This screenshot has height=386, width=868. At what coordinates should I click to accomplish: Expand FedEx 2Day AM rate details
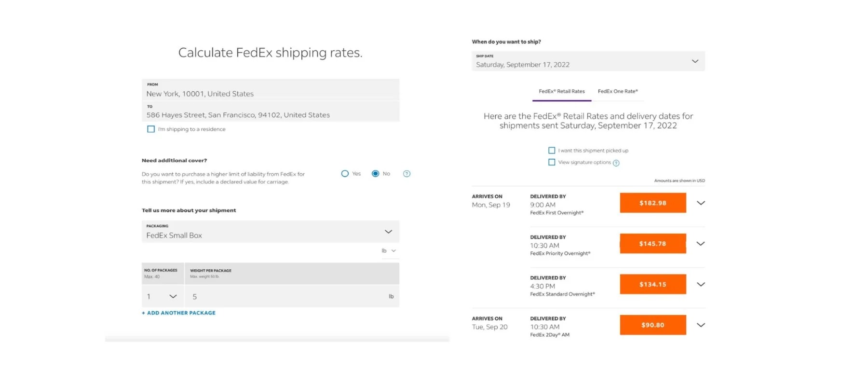(x=701, y=325)
